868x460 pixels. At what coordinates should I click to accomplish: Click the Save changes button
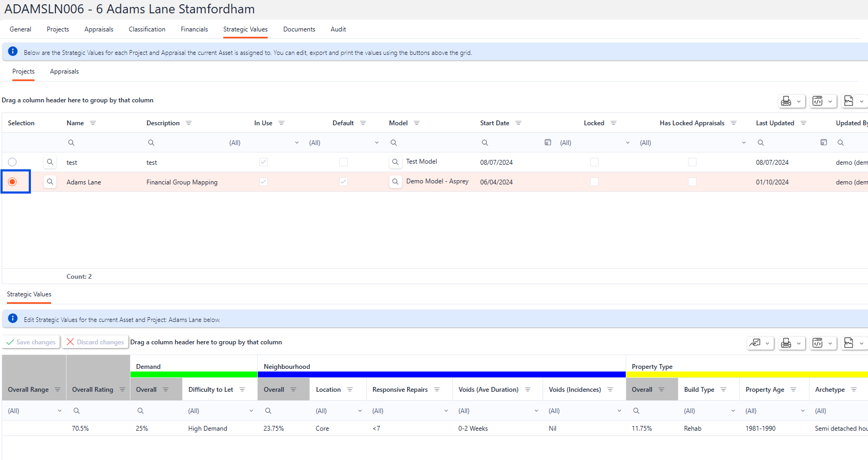click(31, 342)
